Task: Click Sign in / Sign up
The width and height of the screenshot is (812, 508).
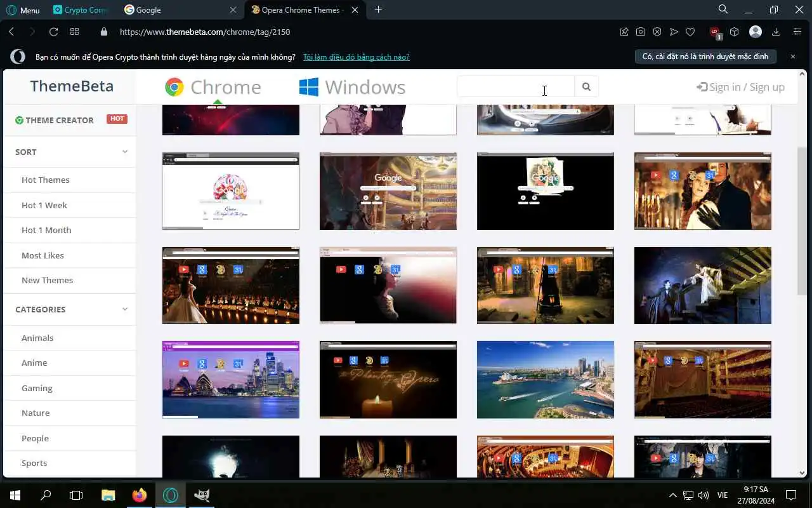Action: tap(740, 87)
